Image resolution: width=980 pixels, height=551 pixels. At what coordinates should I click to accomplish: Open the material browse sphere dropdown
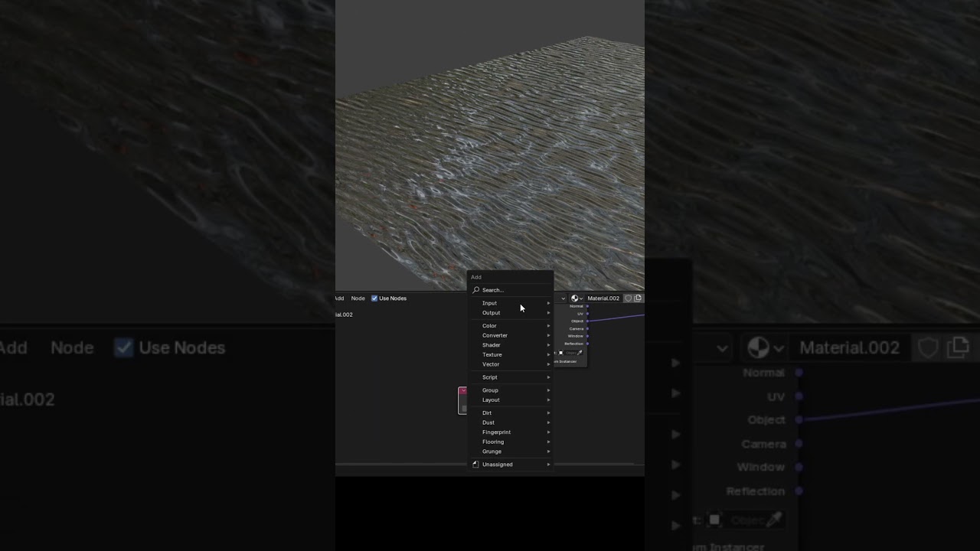[x=577, y=298]
